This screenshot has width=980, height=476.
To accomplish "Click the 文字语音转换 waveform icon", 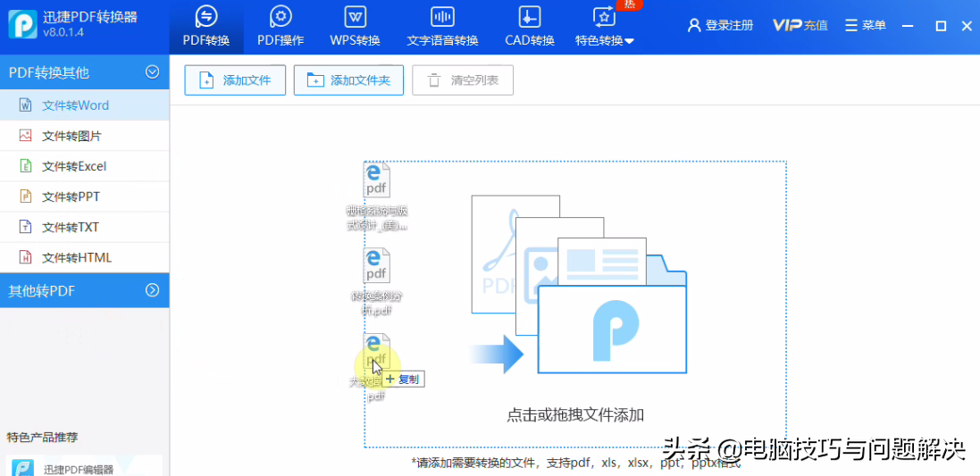I will pyautogui.click(x=442, y=15).
